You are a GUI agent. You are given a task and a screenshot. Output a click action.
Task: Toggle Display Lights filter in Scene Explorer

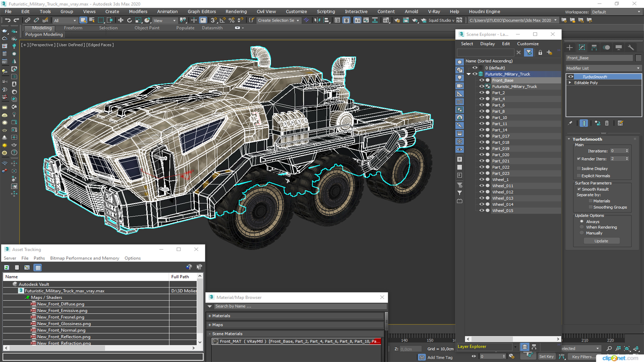click(x=460, y=78)
